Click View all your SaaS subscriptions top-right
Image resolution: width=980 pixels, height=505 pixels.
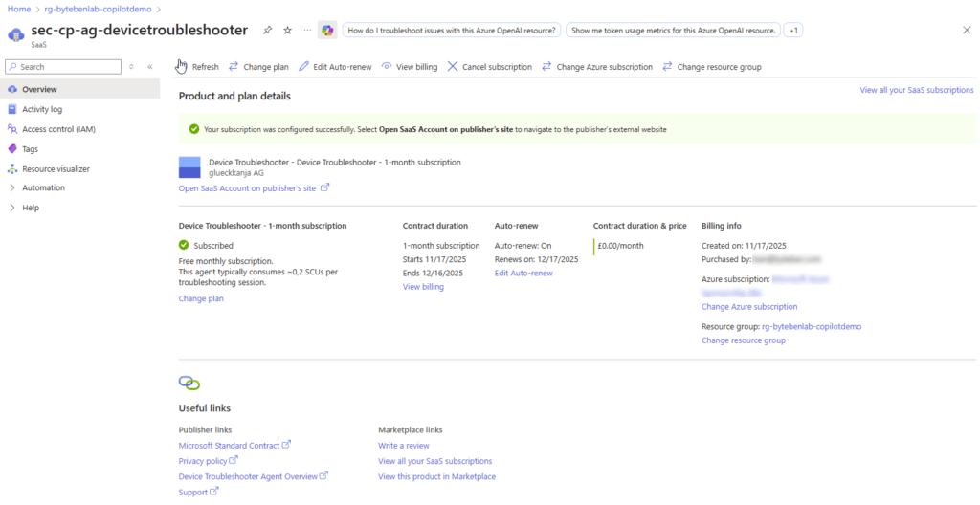pyautogui.click(x=916, y=90)
